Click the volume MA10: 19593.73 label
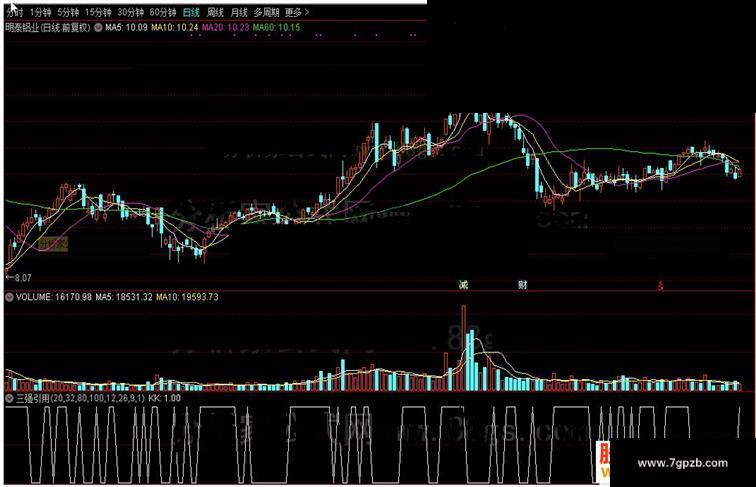756x487 pixels. [187, 298]
